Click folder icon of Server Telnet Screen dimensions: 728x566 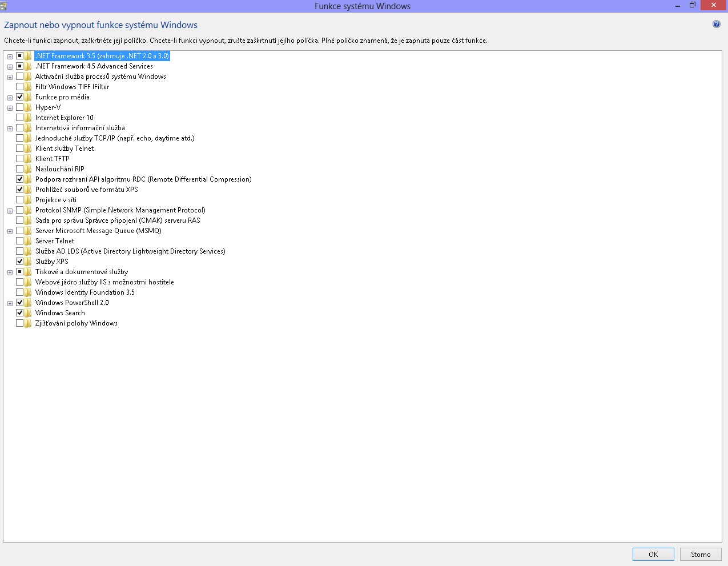[x=28, y=241]
